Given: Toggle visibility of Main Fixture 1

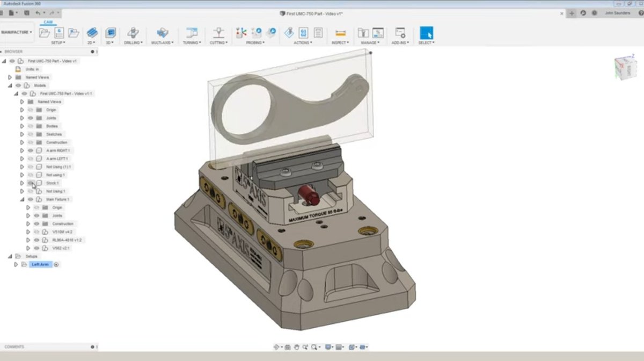Looking at the screenshot, I should [31, 199].
